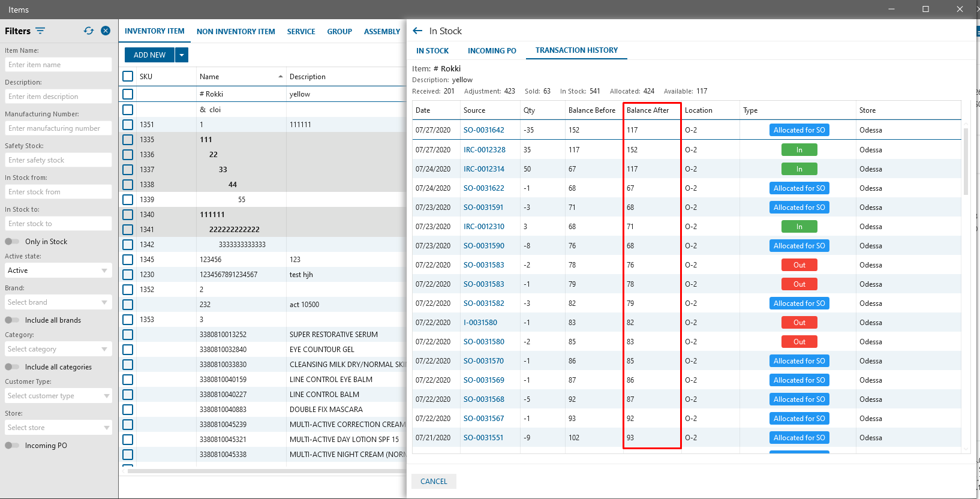Screen dimensions: 980x499
Task: Click the Name column sort arrow
Action: tap(280, 77)
